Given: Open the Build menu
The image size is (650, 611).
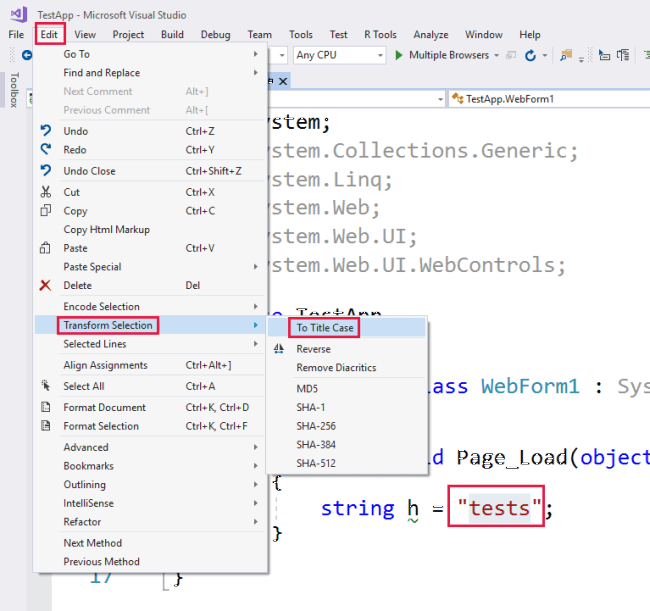Looking at the screenshot, I should point(172,34).
